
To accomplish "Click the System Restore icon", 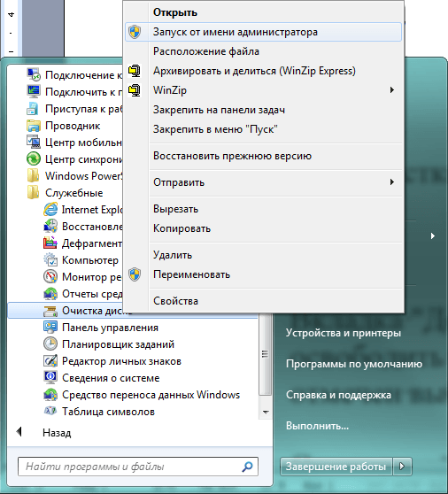I will [50, 227].
